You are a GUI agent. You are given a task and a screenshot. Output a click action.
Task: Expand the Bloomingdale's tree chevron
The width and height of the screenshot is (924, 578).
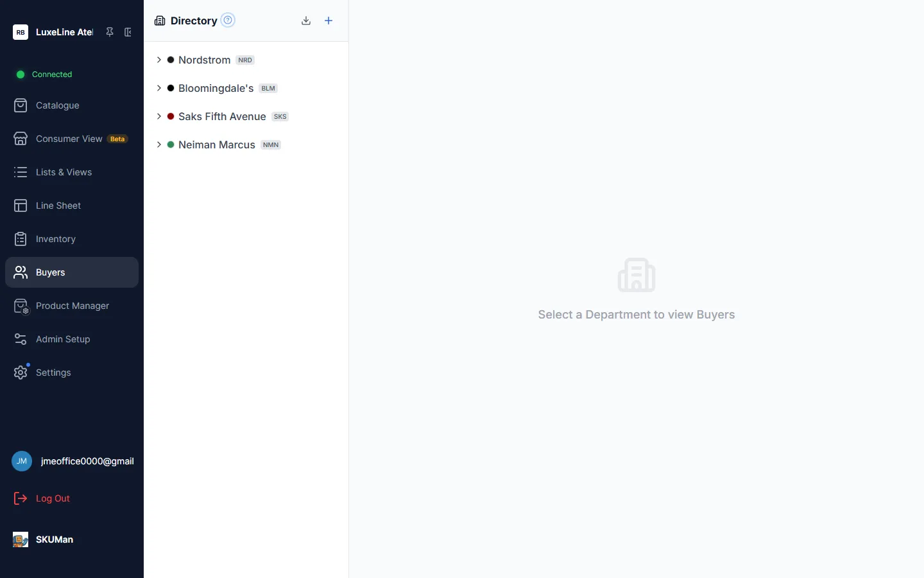(159, 88)
